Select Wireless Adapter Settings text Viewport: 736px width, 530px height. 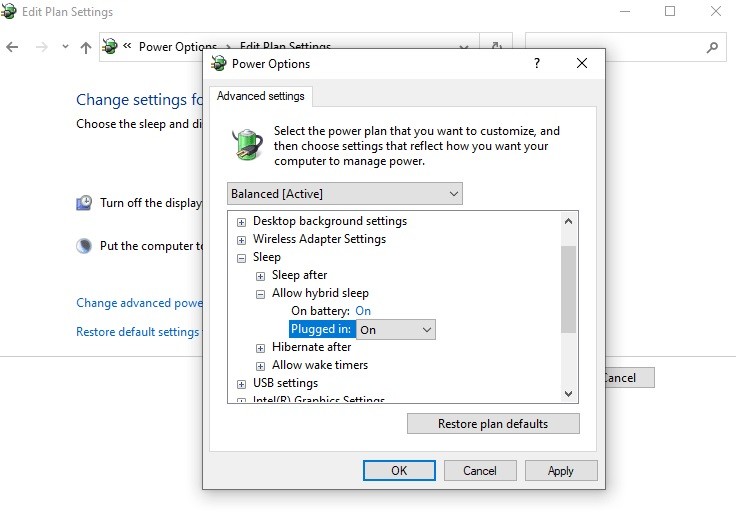click(x=319, y=239)
